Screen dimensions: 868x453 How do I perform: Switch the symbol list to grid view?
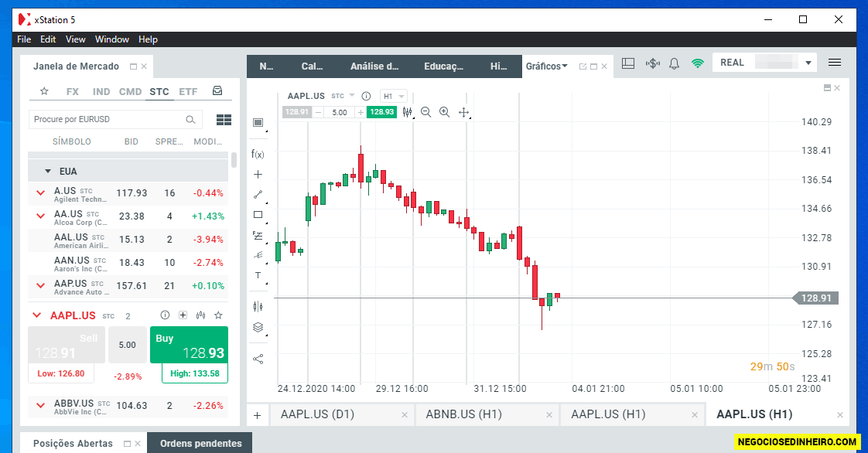coord(224,120)
